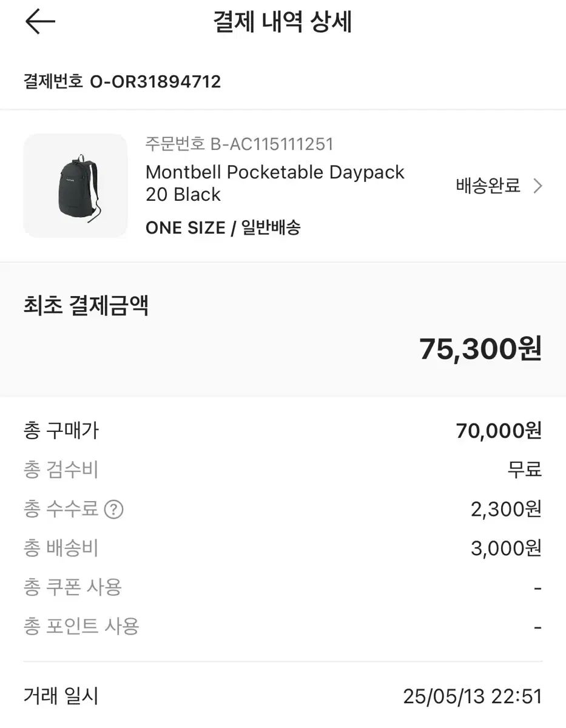Tap the 총 구매가 row
The height and width of the screenshot is (728, 566).
point(283,431)
